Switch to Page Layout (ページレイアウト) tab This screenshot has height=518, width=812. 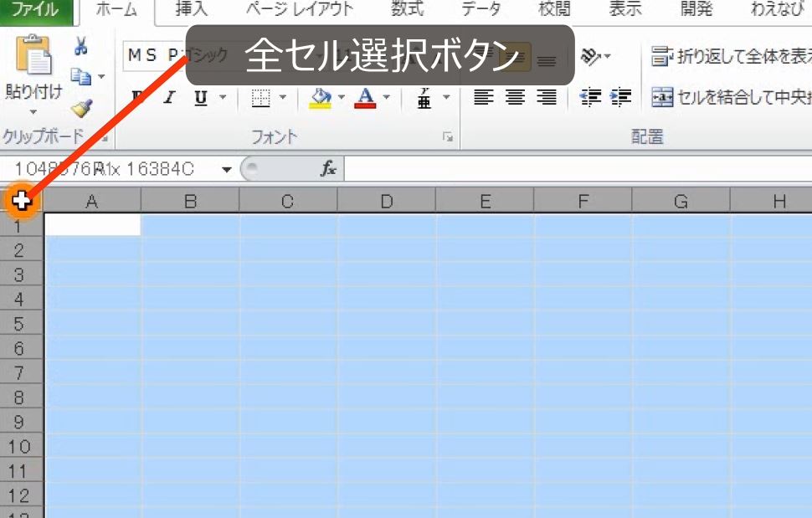tap(300, 10)
